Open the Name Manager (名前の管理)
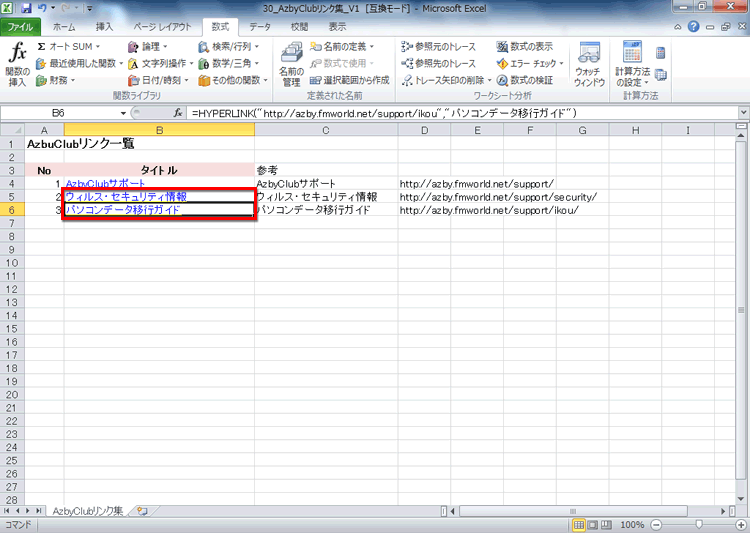 click(291, 65)
